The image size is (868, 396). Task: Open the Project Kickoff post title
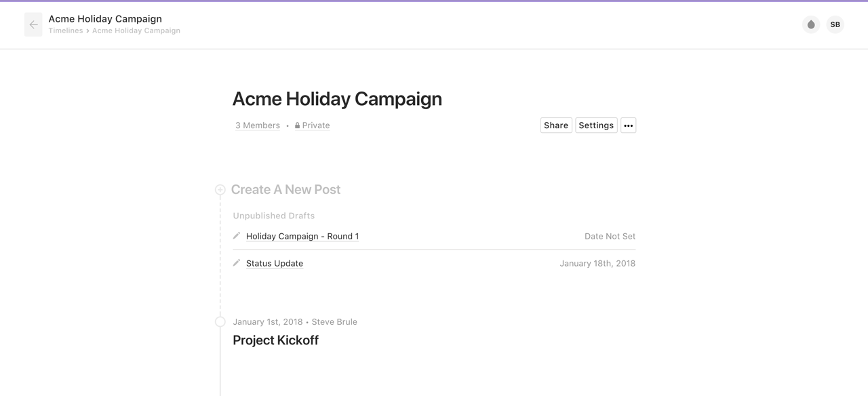(x=276, y=340)
